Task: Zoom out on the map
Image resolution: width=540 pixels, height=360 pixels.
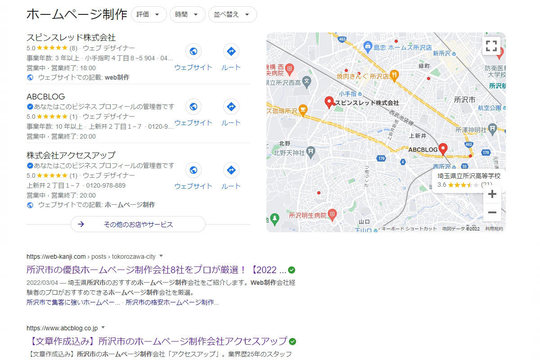Action: pyautogui.click(x=492, y=212)
